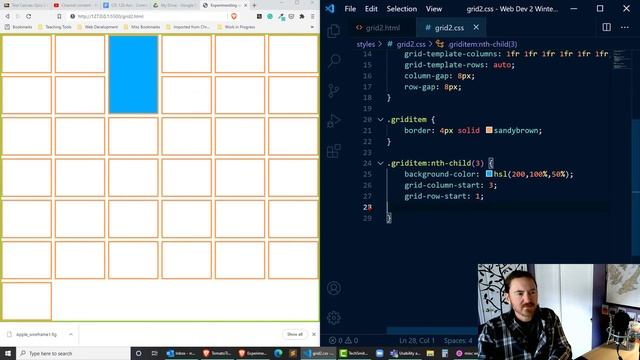Open the Teaching Tools bookmark folder
This screenshot has height=360, width=640.
pyautogui.click(x=55, y=27)
